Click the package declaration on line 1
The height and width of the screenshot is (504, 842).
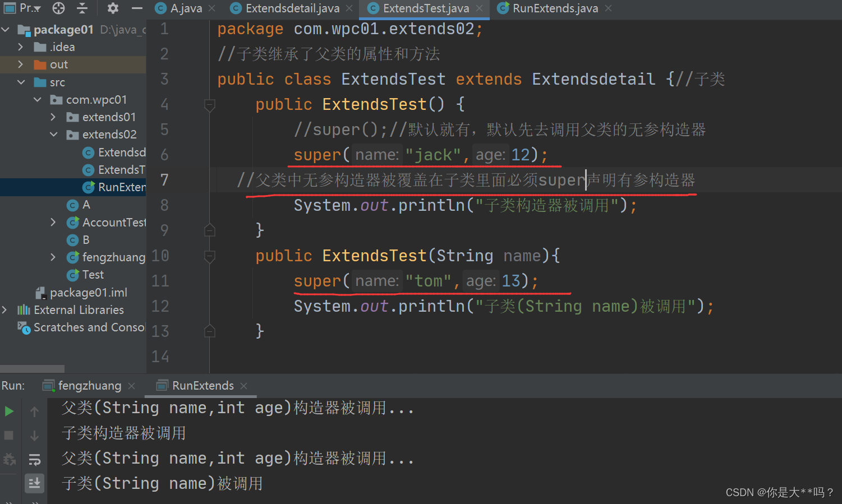pos(350,29)
